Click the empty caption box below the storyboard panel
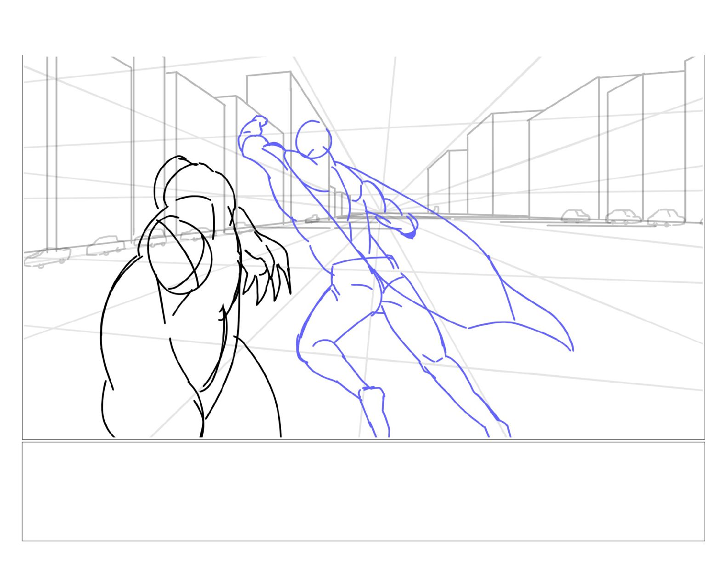The image size is (728, 563). (363, 491)
